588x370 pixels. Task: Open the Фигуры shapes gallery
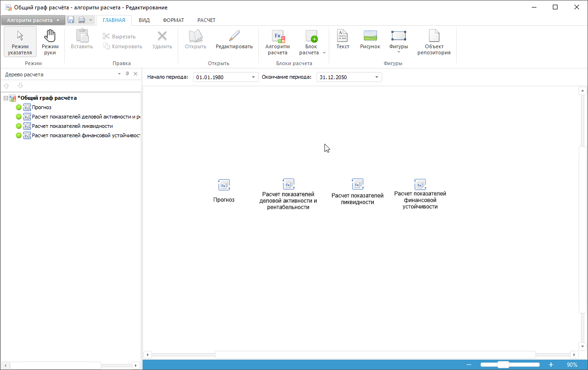coord(399,41)
